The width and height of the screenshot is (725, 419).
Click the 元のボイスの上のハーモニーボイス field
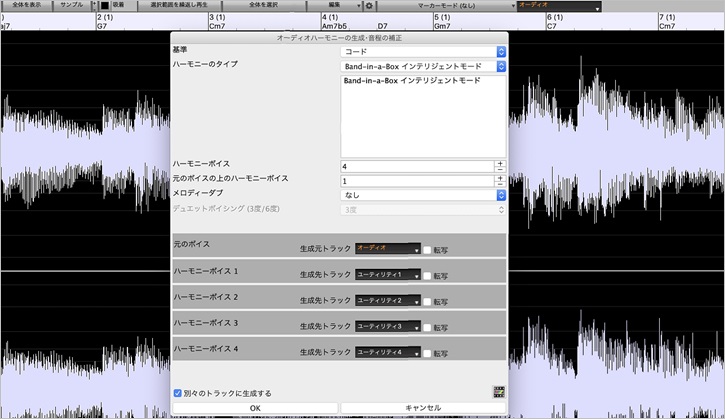[x=417, y=181]
